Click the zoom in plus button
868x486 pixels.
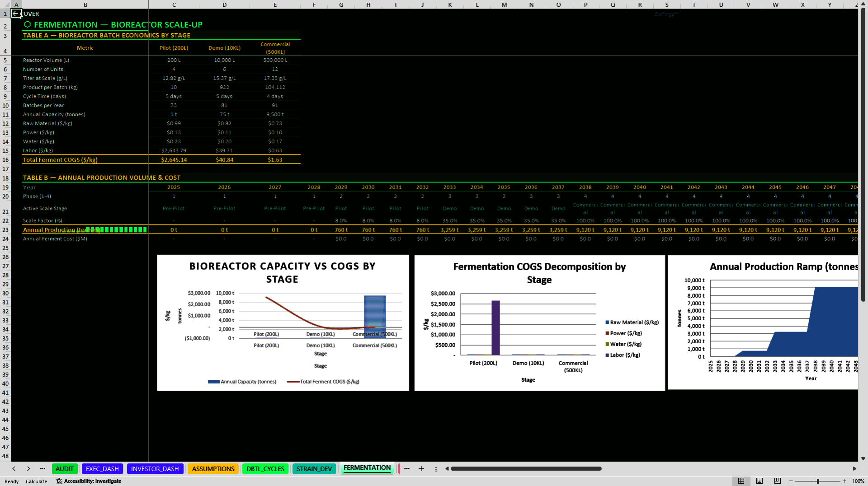tap(844, 481)
